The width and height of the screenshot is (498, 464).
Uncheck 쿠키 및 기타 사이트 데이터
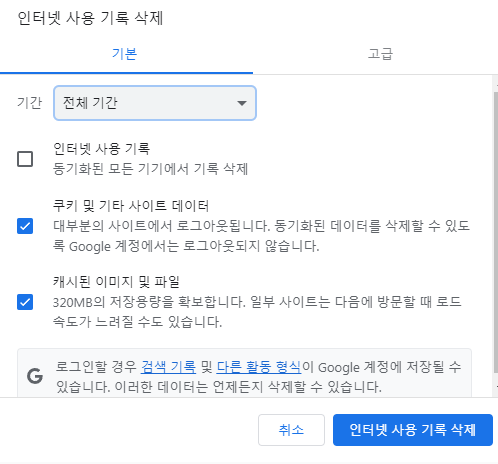click(25, 226)
